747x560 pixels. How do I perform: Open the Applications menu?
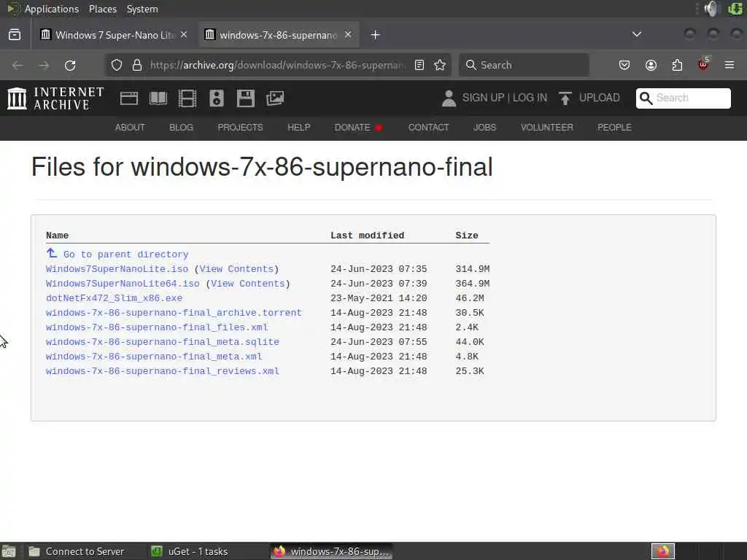[52, 9]
